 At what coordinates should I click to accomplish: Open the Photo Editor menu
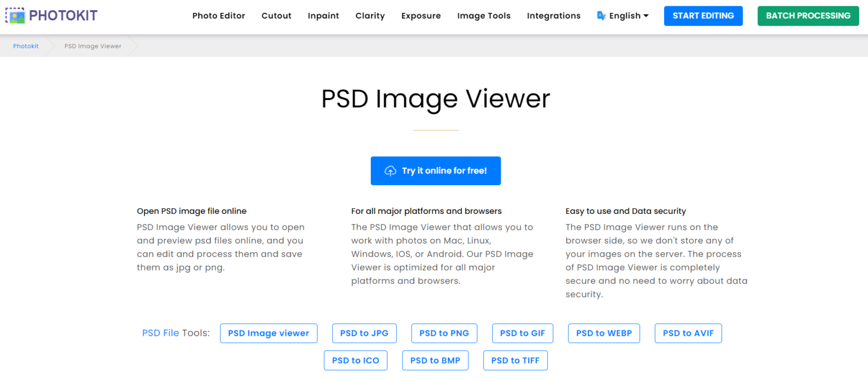click(x=219, y=16)
